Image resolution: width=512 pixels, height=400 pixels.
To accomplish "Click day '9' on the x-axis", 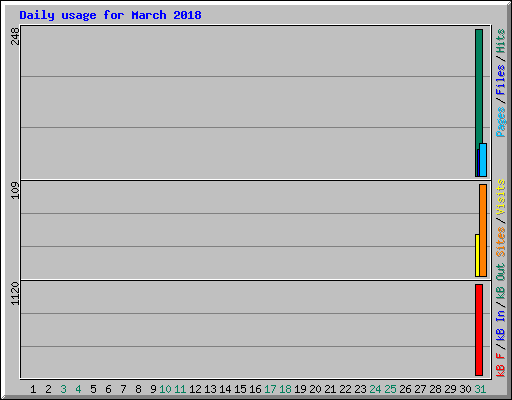I will [x=153, y=389].
